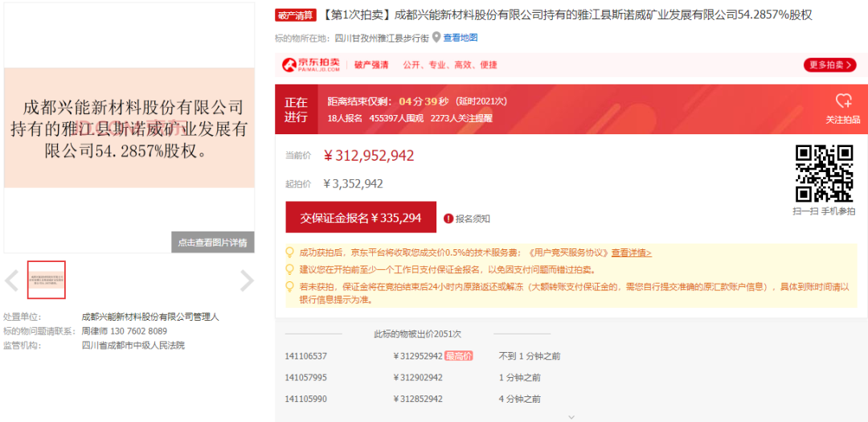Click the 最高价 highest bid badge

pyautogui.click(x=459, y=356)
